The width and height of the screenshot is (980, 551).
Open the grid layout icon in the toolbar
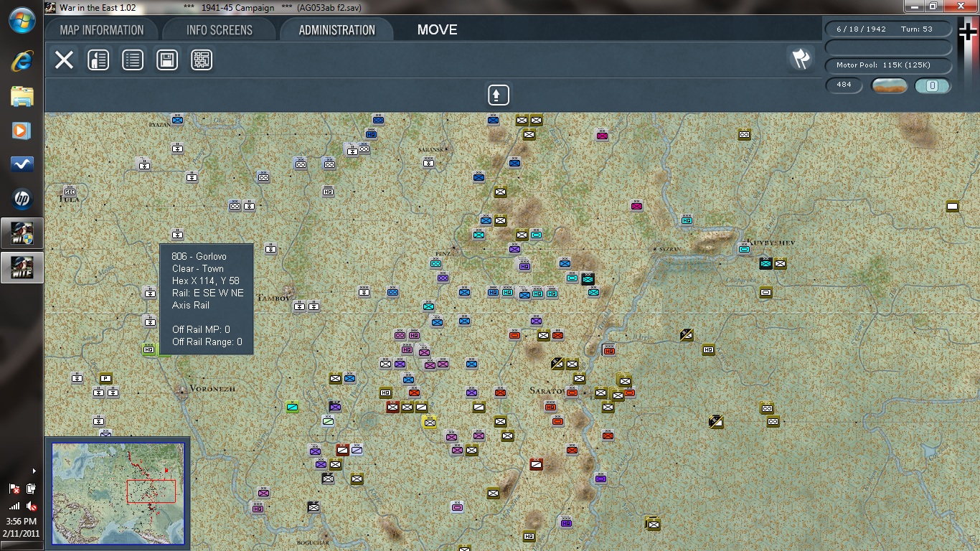tap(202, 60)
